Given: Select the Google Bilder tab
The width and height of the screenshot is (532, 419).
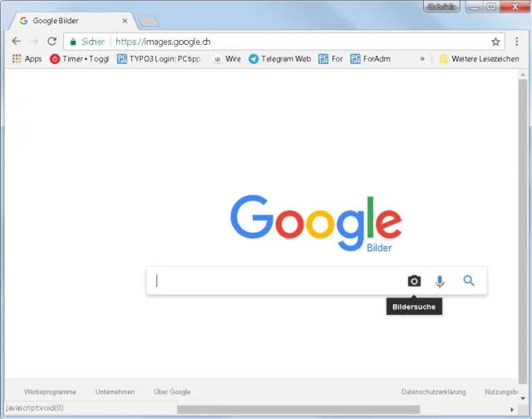Looking at the screenshot, I should (73, 21).
